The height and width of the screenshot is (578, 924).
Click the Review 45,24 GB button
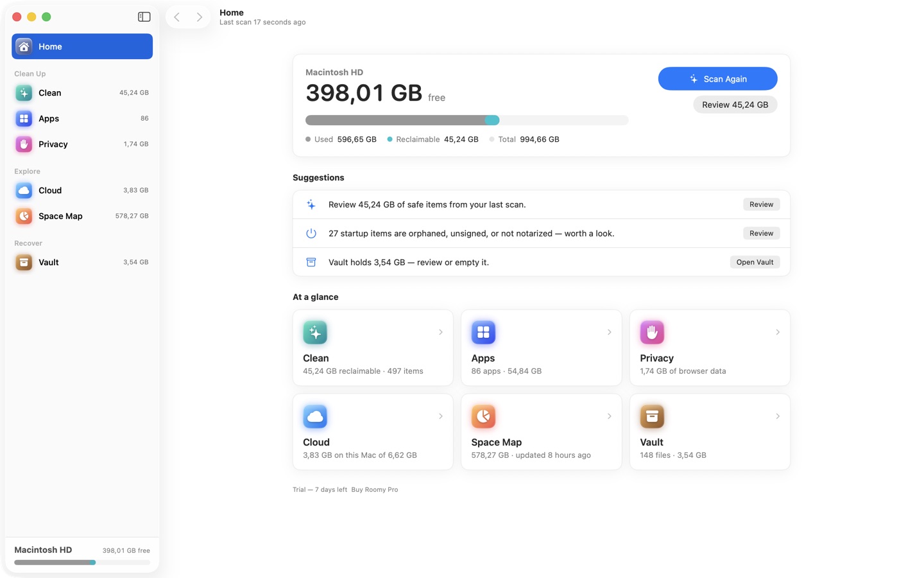735,105
